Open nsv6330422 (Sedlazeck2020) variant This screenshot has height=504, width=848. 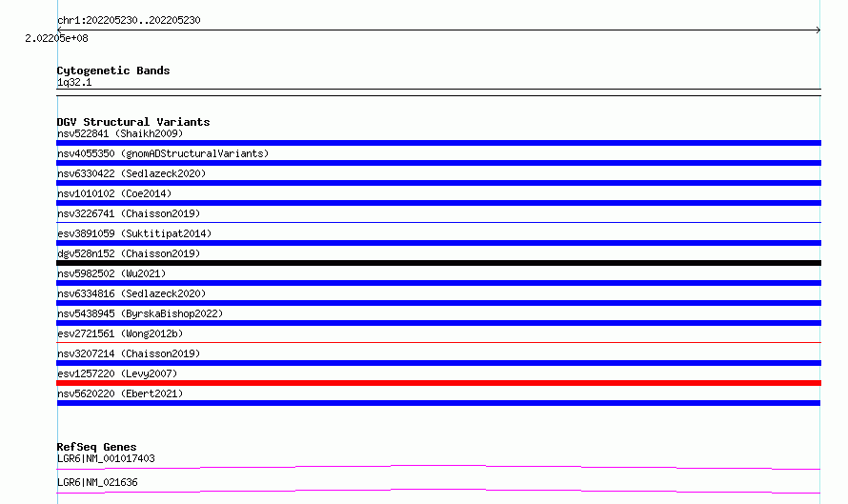coord(131,173)
